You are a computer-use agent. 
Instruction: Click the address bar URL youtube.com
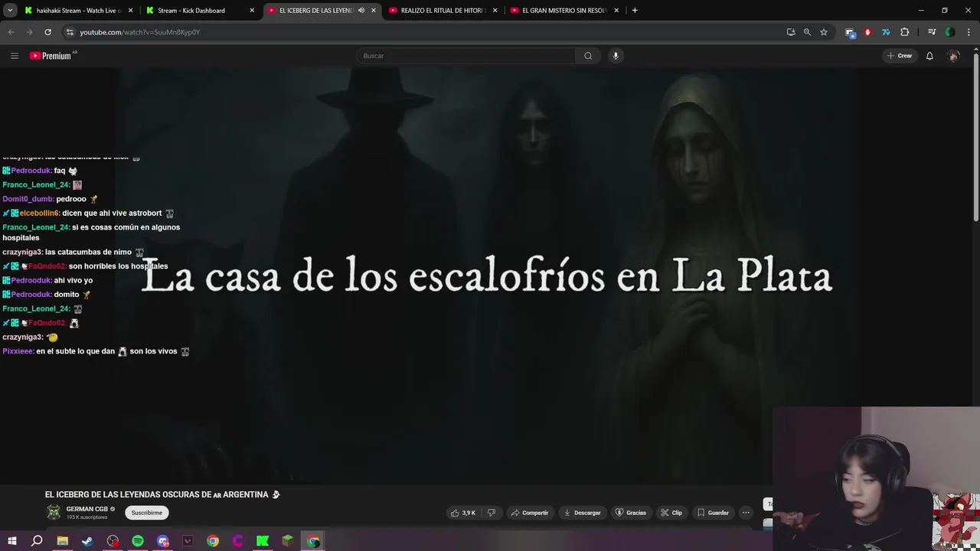(x=140, y=32)
